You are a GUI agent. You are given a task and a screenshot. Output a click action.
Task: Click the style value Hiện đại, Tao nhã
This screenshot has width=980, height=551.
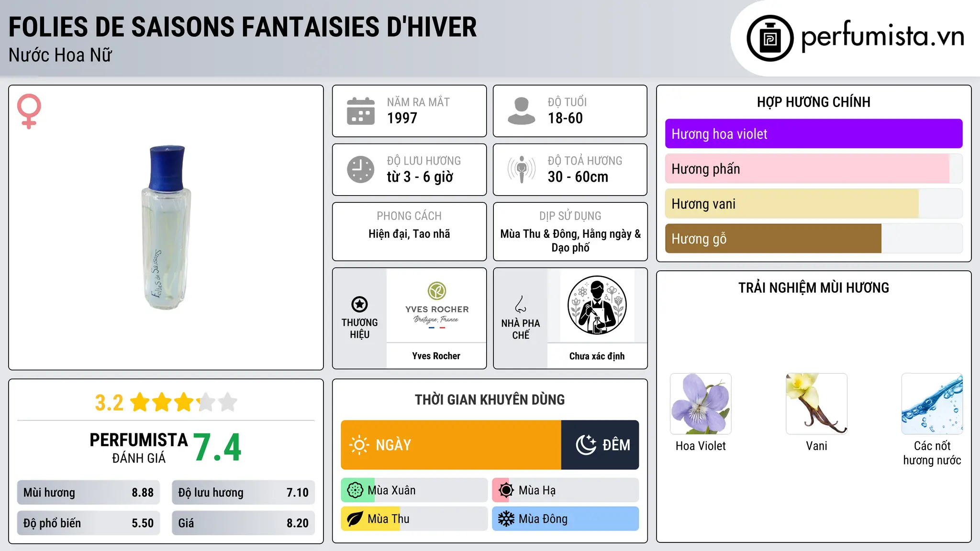pyautogui.click(x=409, y=234)
